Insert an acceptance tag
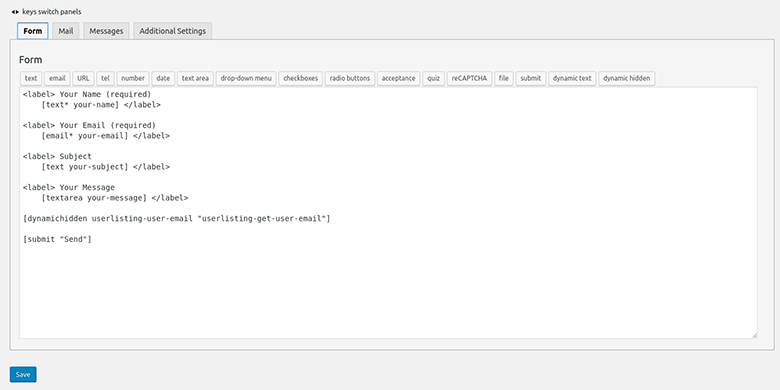This screenshot has height=390, width=780. [x=398, y=78]
